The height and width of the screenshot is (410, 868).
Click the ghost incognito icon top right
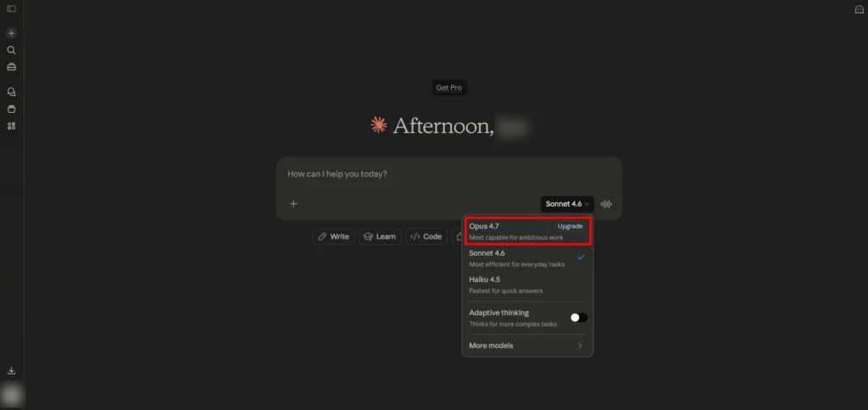pos(860,9)
